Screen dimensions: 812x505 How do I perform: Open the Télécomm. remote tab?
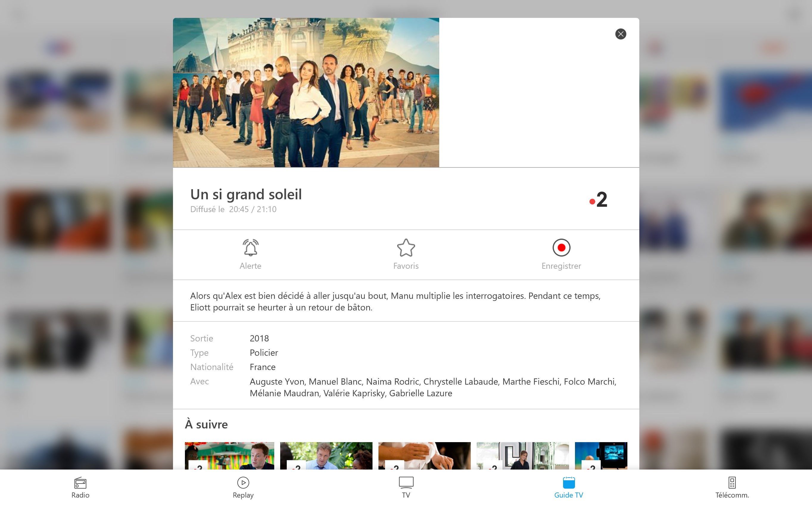click(x=732, y=488)
